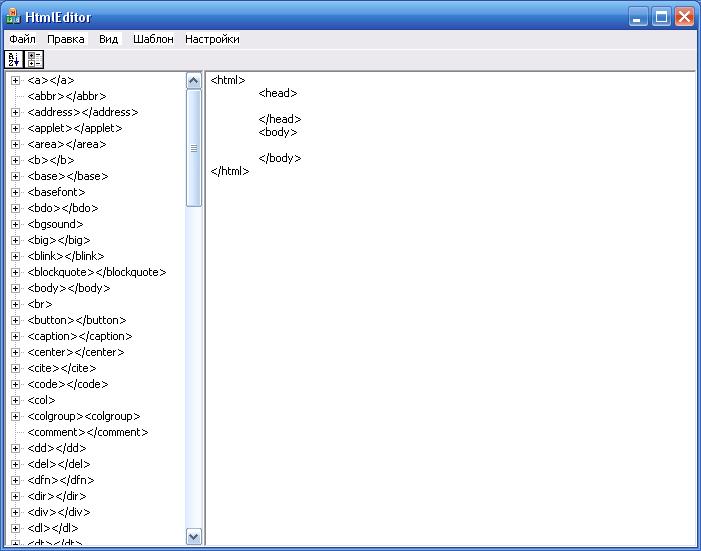Select the <colgroup><colgroup> tree item
Viewport: 701px width, 551px height.
pos(84,416)
